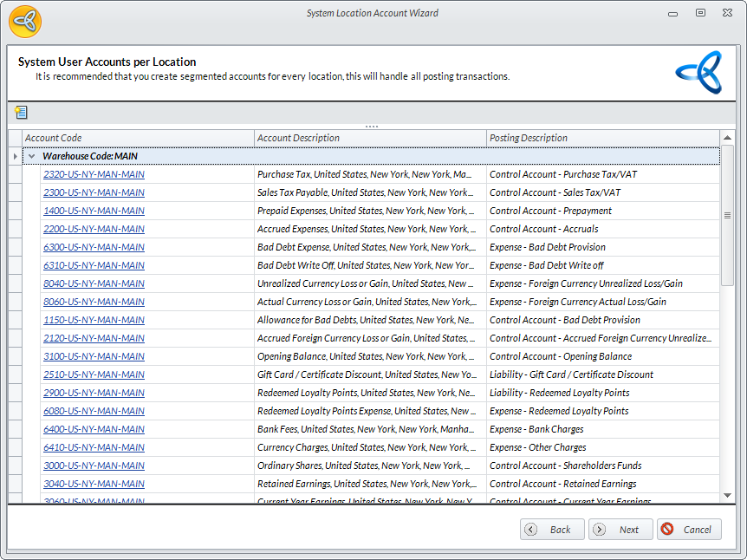Go to the Next wizard step
747x560 pixels.
[x=620, y=530]
